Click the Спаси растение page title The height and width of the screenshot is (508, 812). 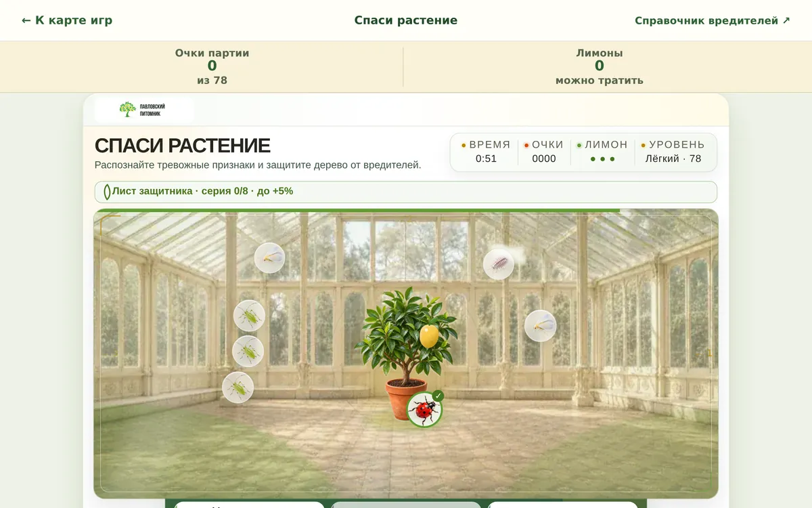[406, 20]
